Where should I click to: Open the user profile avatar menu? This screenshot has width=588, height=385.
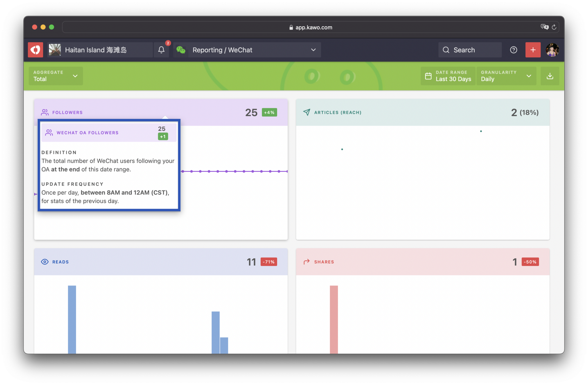[x=552, y=50]
